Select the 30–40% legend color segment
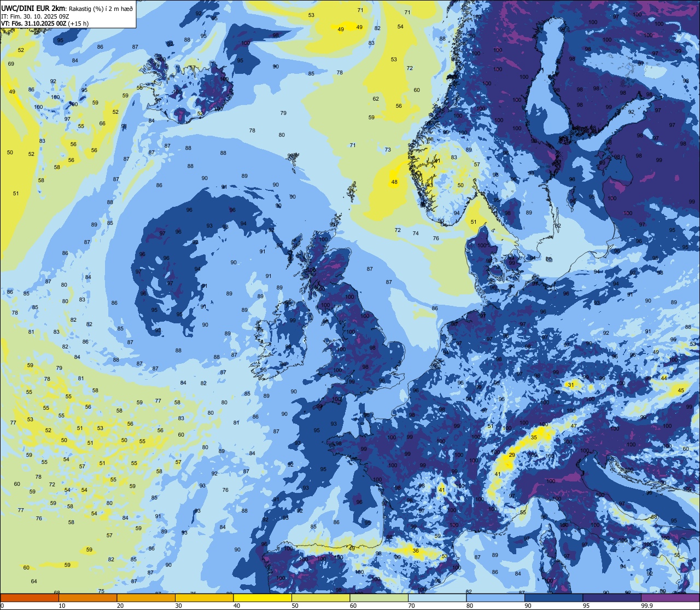Screen dimensions: 700x610 tap(204, 597)
